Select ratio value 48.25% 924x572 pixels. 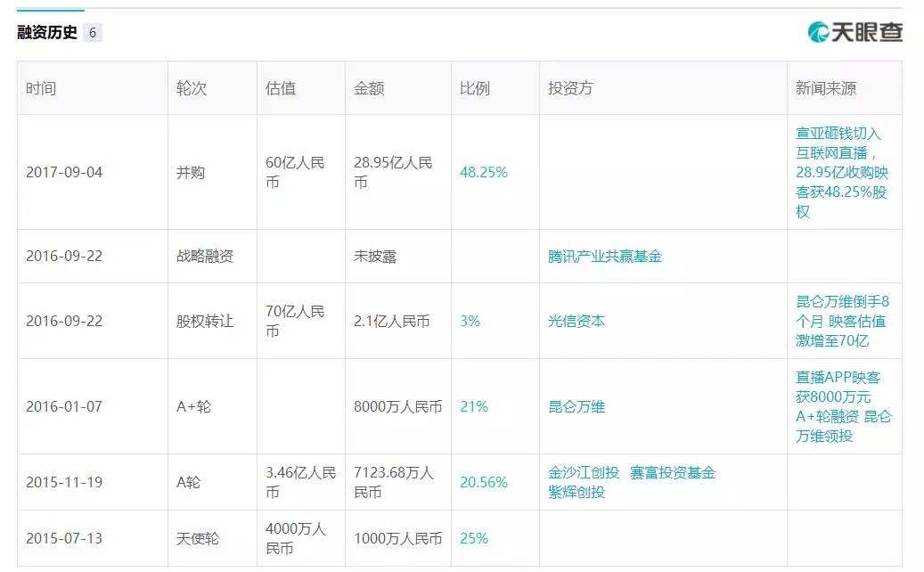coord(484,172)
